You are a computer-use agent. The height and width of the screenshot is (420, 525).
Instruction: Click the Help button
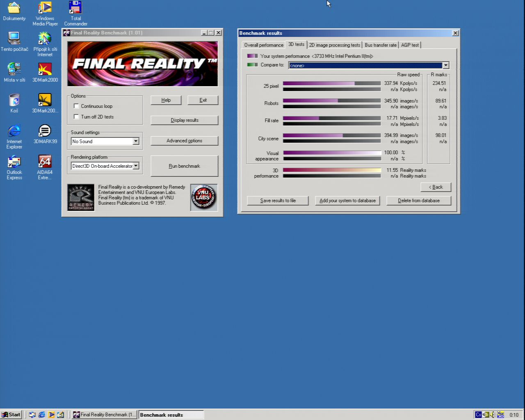pyautogui.click(x=166, y=100)
